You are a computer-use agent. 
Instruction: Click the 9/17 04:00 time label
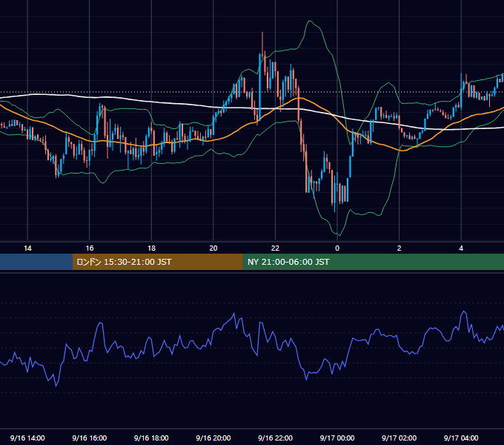tap(461, 438)
